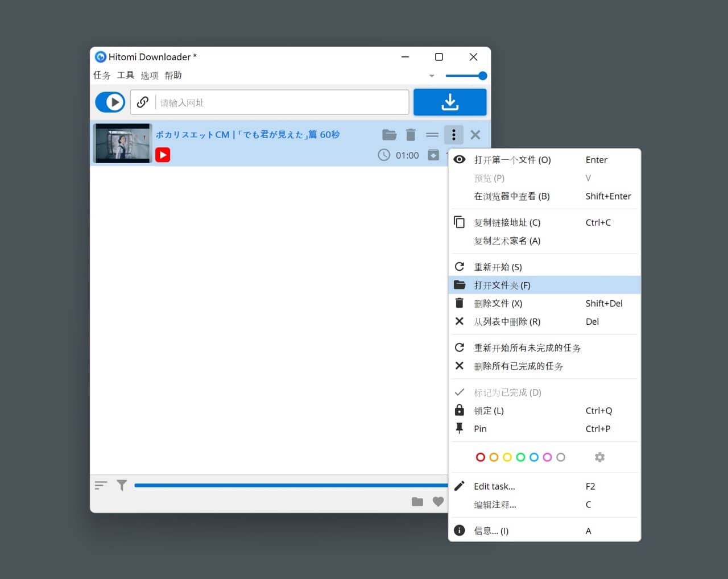Click the folder icon in the status bar
This screenshot has height=579, width=728.
[x=417, y=502]
